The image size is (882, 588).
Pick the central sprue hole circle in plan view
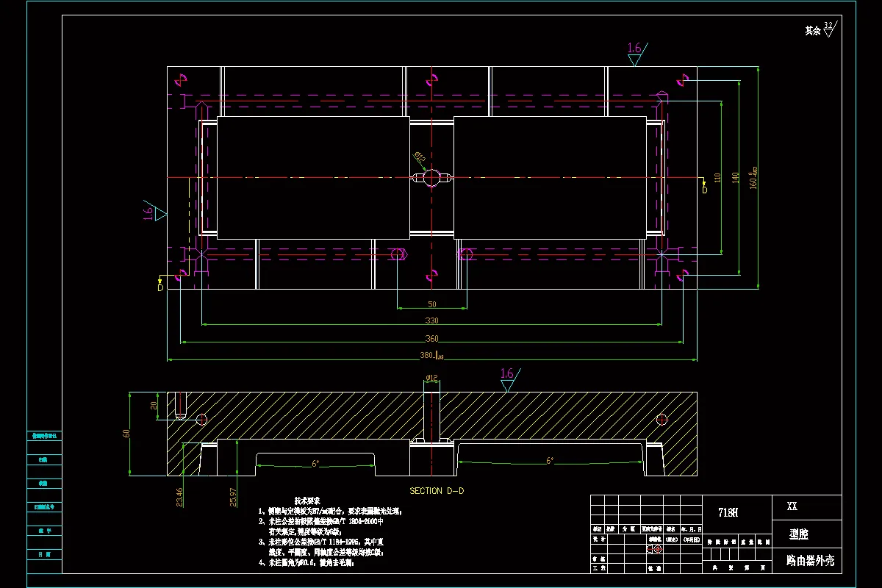pyautogui.click(x=433, y=177)
